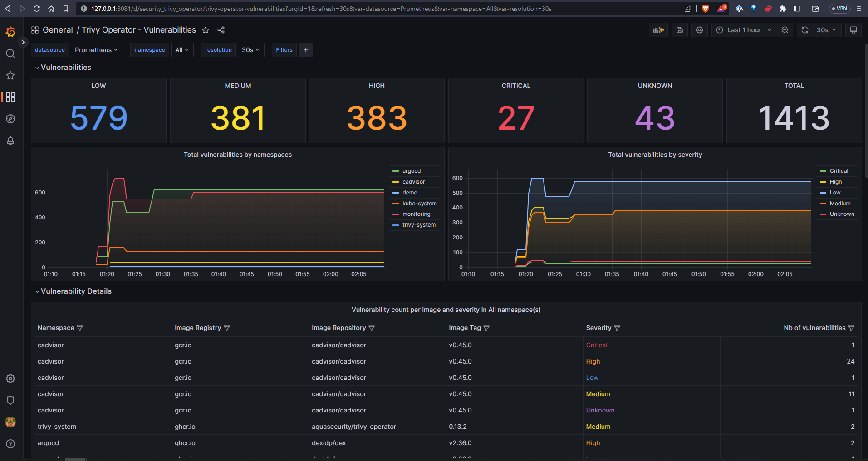Screen dimensions: 868x461
Task: Toggle Low series in severity legend
Action: click(835, 193)
